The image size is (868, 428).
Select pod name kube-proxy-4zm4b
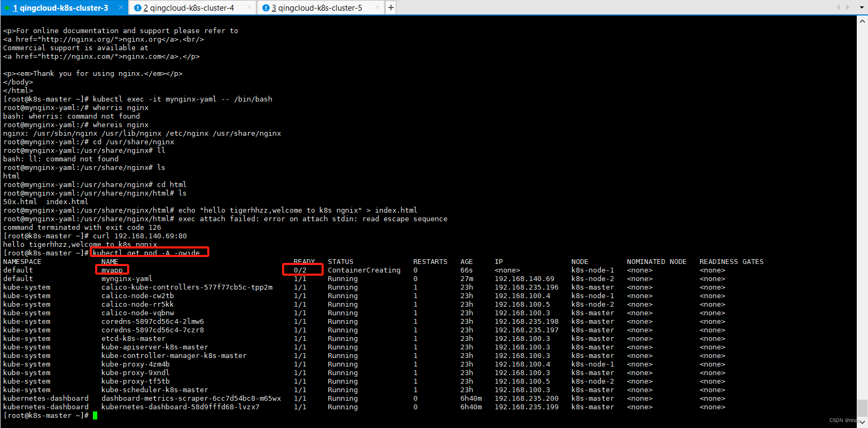pos(136,364)
